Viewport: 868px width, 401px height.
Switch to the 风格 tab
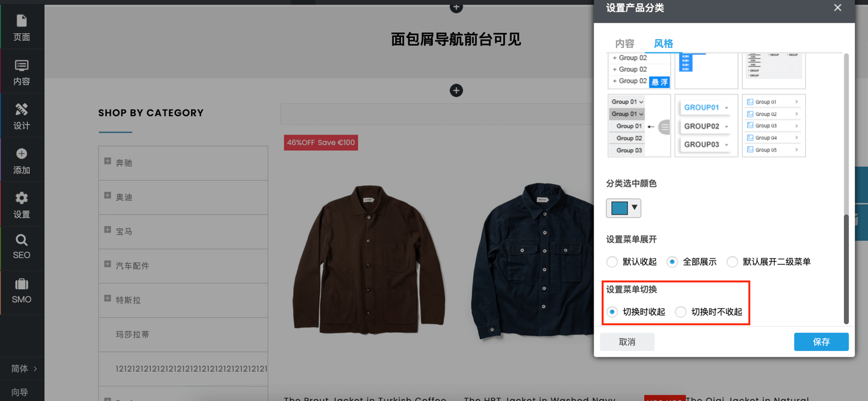(x=664, y=44)
